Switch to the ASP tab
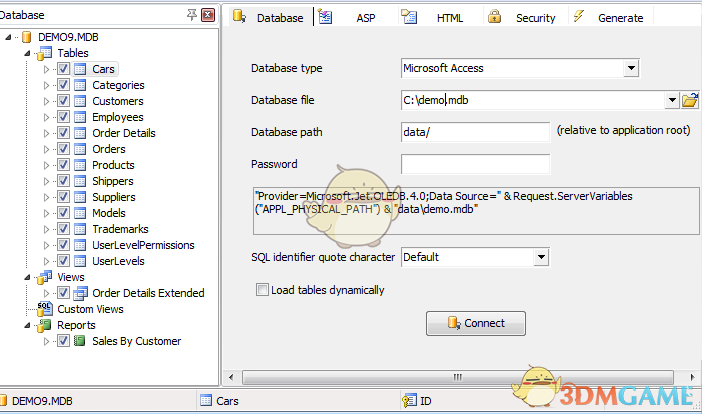The width and height of the screenshot is (704, 414). (x=355, y=18)
